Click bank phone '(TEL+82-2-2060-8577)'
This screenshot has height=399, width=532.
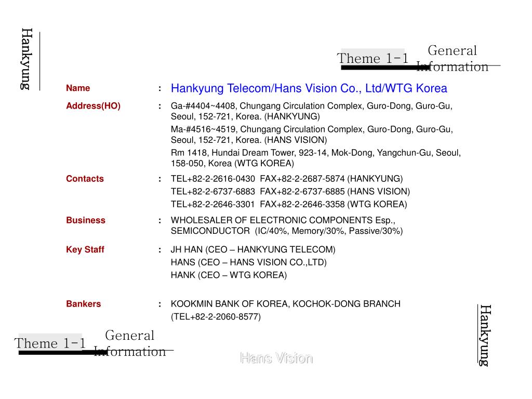(x=216, y=317)
